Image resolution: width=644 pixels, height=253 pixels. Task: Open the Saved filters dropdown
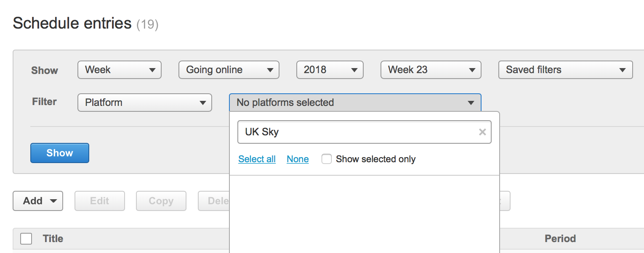[x=565, y=70]
